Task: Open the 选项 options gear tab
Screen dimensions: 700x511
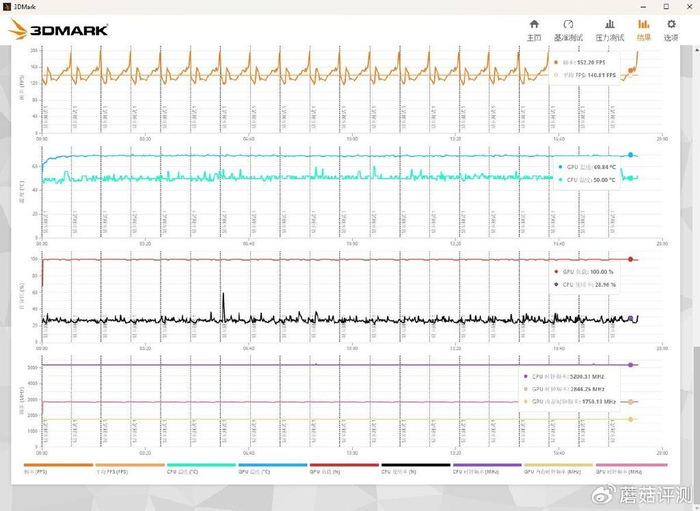Action: click(671, 30)
